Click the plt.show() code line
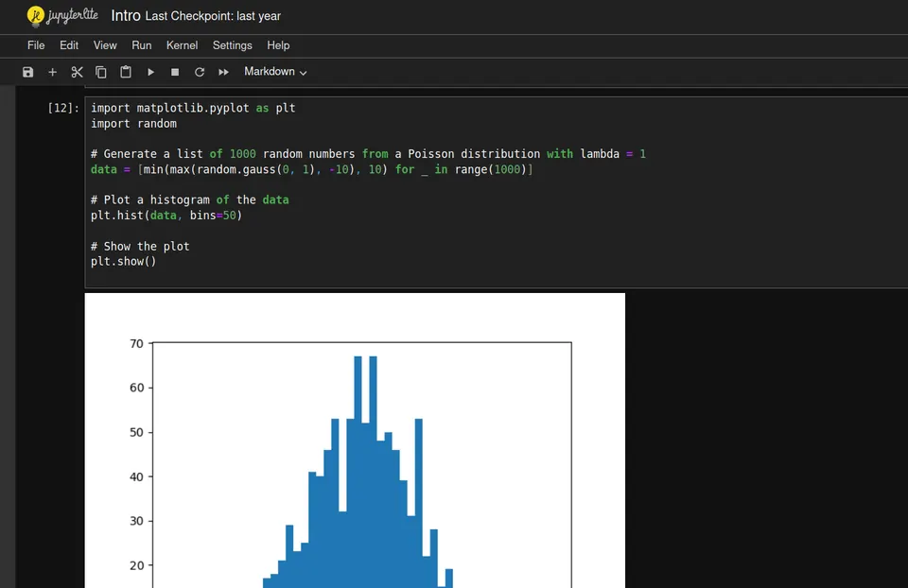The height and width of the screenshot is (588, 908). (123, 261)
